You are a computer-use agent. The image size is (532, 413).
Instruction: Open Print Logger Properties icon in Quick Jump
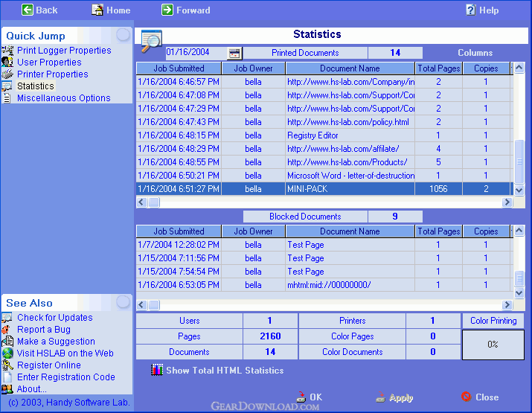pyautogui.click(x=7, y=50)
